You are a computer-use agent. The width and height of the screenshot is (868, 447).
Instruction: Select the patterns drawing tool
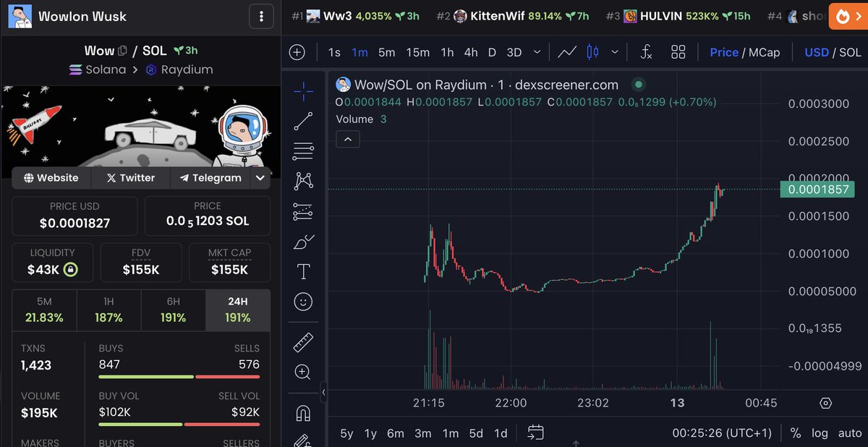point(304,182)
